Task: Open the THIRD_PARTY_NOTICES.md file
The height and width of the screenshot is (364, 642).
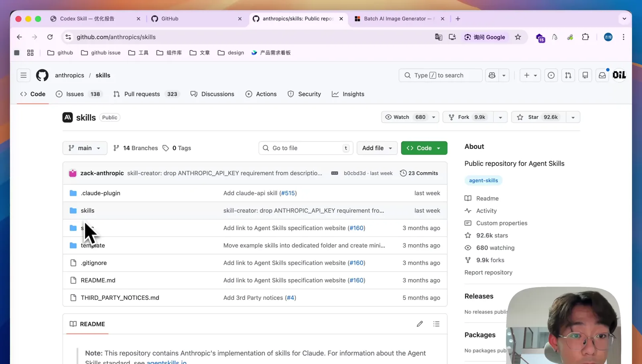Action: (120, 298)
